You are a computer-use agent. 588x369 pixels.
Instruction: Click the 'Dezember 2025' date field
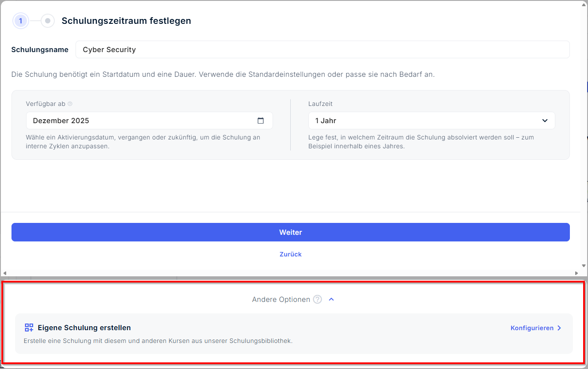[141, 120]
